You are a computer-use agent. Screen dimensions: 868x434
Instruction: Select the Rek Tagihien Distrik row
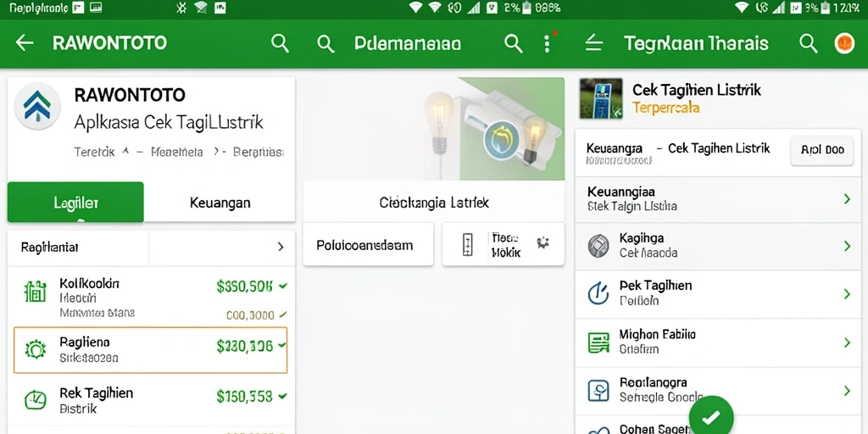[150, 400]
